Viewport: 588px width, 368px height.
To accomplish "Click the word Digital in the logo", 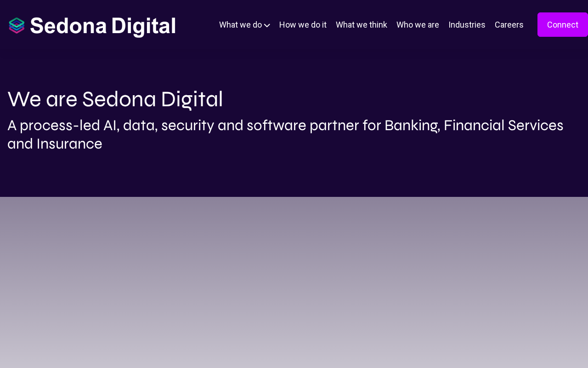I will point(143,26).
